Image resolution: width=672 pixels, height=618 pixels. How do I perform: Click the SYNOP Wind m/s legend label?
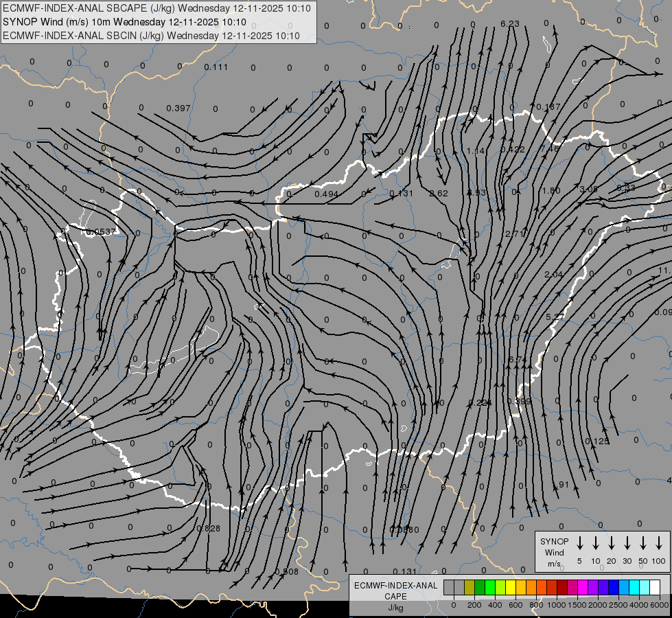tap(554, 553)
